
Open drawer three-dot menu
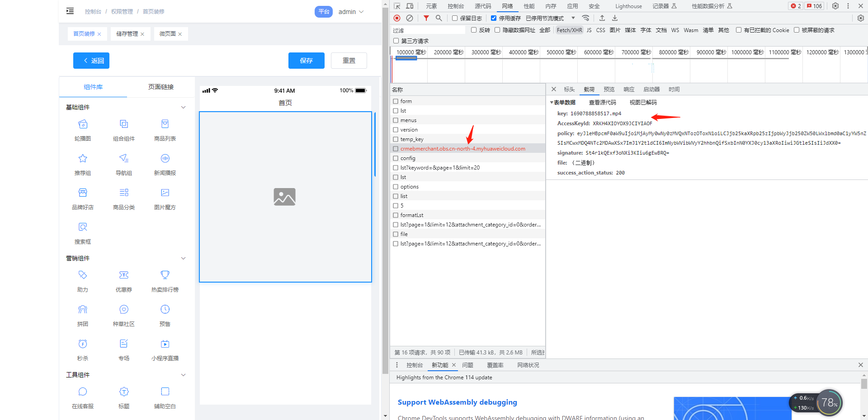(397, 365)
